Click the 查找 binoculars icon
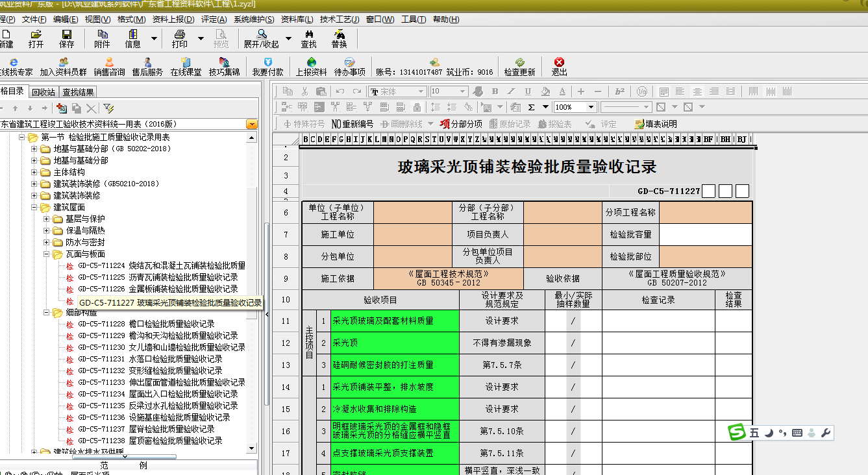Screen dimensions: 868x475 pos(308,38)
